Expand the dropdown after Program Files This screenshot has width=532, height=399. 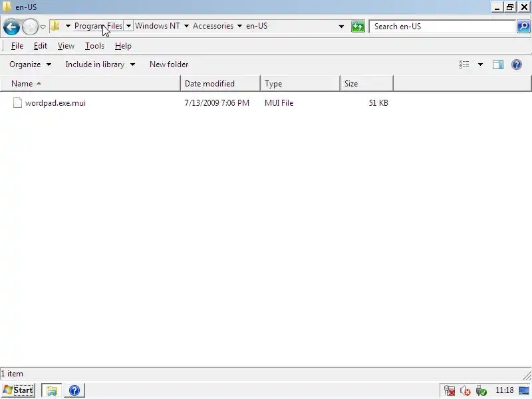(128, 26)
